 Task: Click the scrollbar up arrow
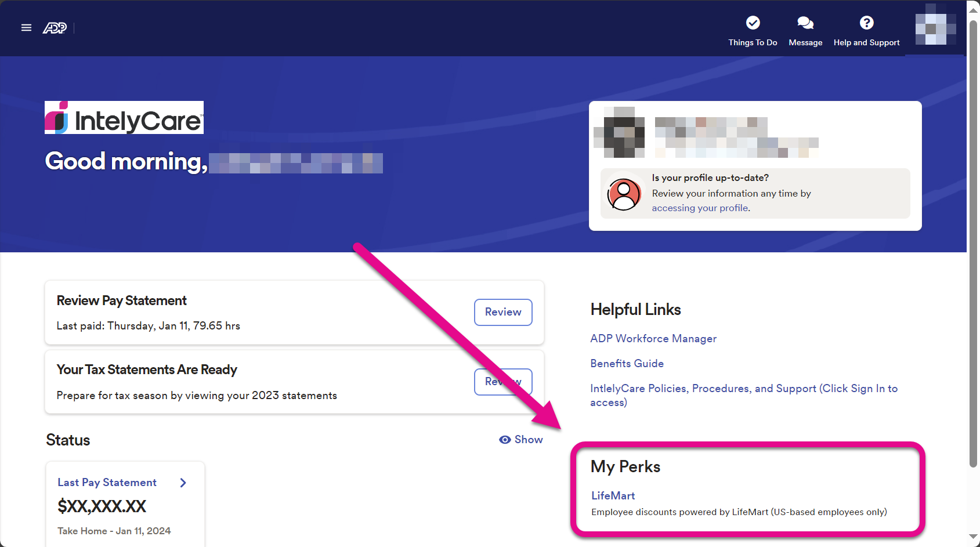pyautogui.click(x=974, y=10)
